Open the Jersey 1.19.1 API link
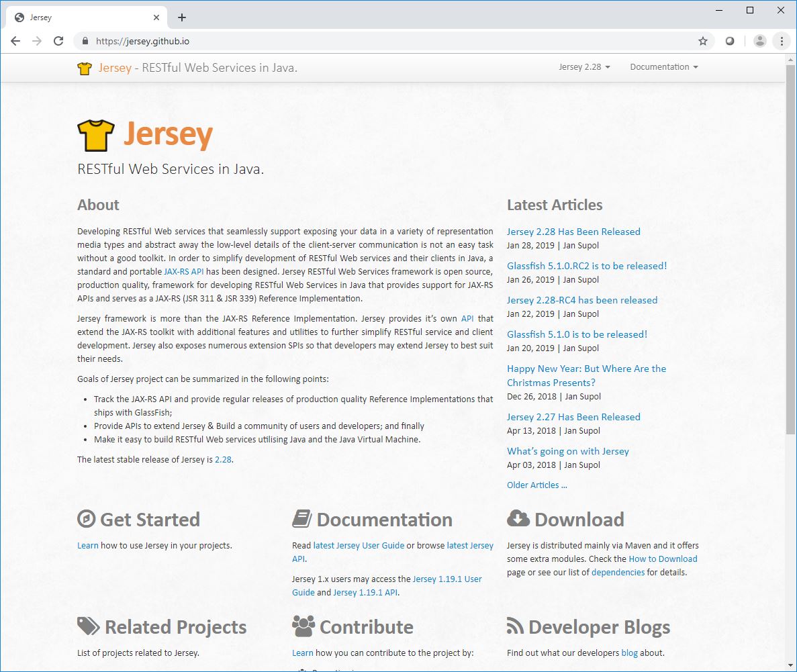This screenshot has height=672, width=797. (365, 593)
